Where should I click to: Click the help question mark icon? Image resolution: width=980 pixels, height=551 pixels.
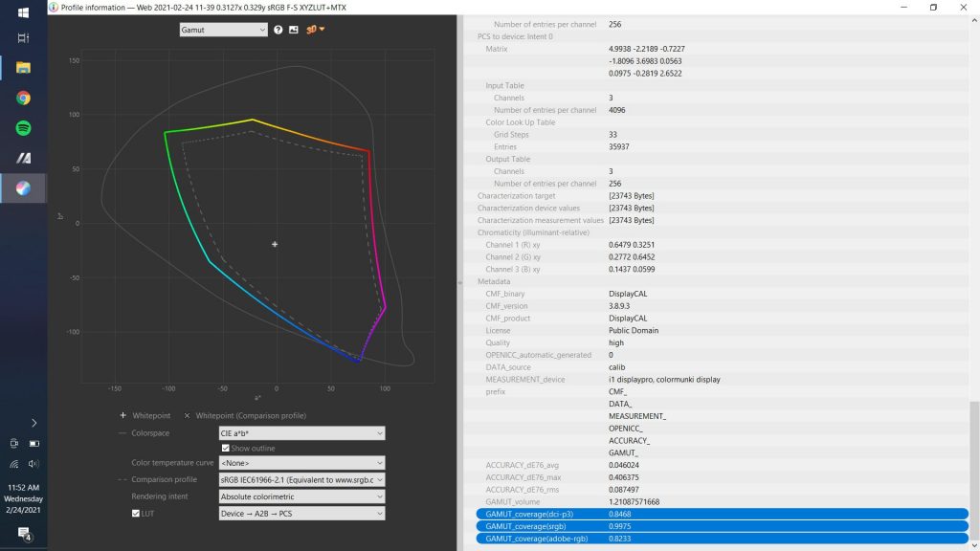278,30
